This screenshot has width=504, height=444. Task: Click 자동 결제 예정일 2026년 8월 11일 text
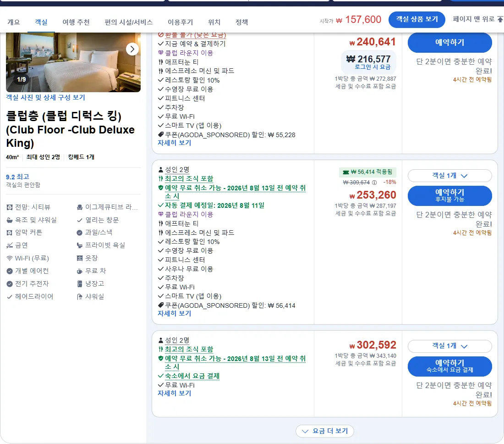[x=215, y=205]
